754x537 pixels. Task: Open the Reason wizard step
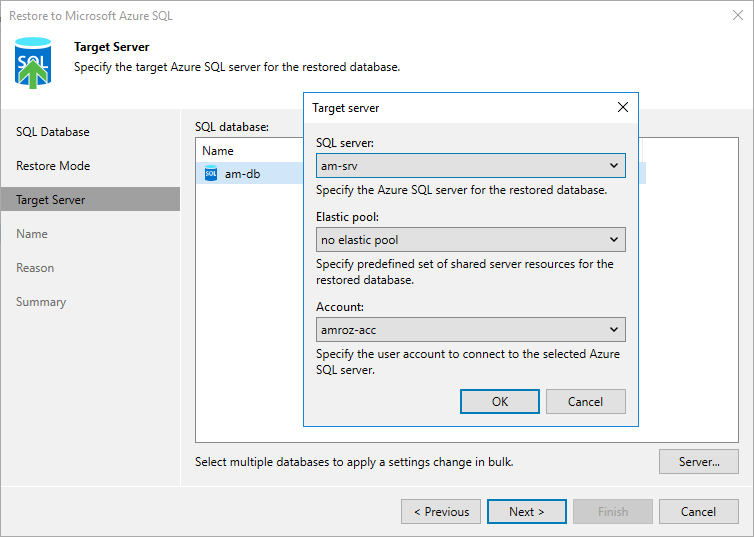[x=35, y=268]
